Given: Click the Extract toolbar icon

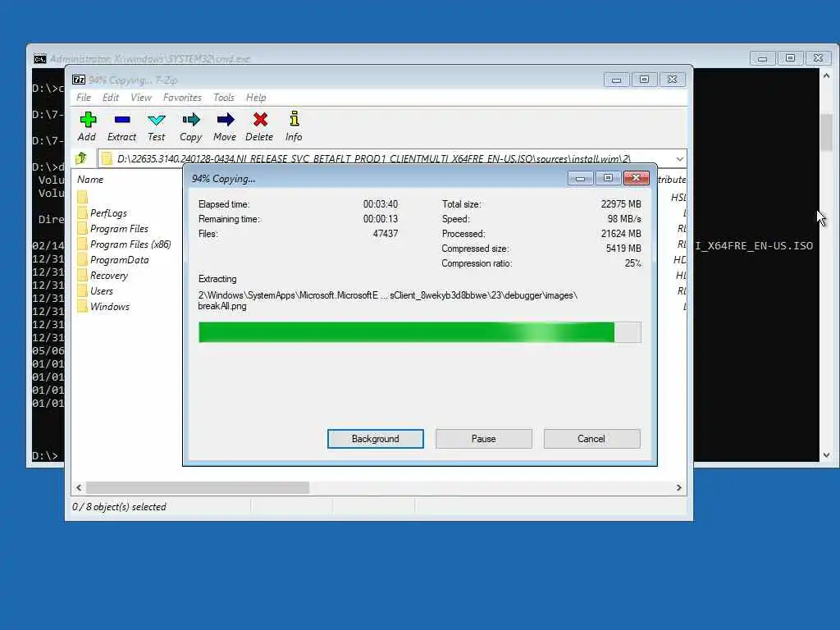Looking at the screenshot, I should pyautogui.click(x=122, y=120).
